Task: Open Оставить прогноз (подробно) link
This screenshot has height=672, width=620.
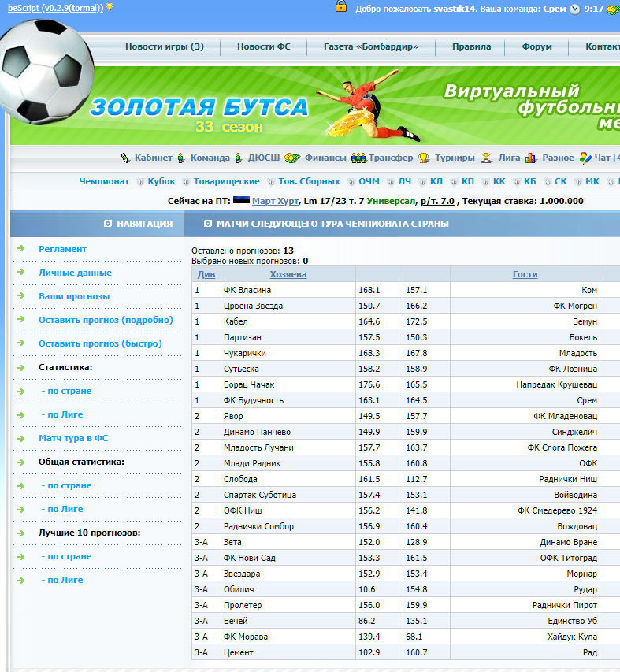Action: click(x=106, y=320)
